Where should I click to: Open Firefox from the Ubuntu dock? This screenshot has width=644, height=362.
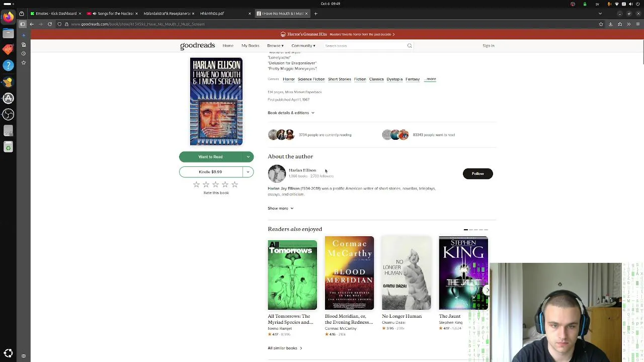(8, 18)
